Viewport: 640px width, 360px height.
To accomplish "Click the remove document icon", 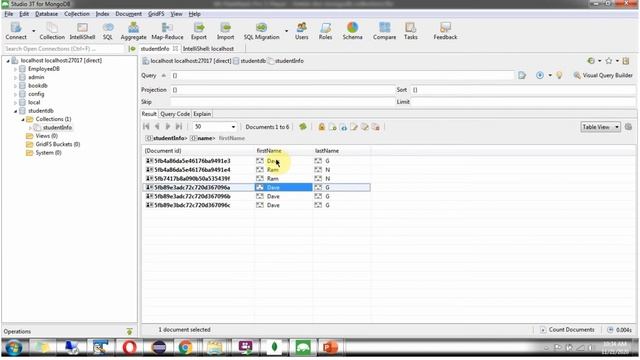I will click(x=376, y=127).
